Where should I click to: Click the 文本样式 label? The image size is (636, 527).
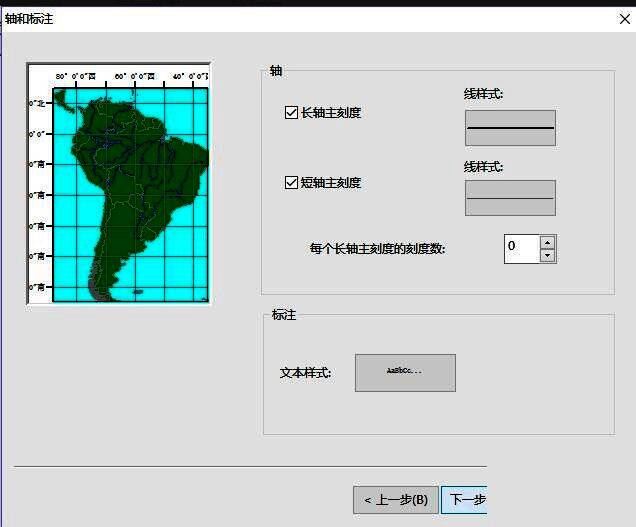coord(305,373)
